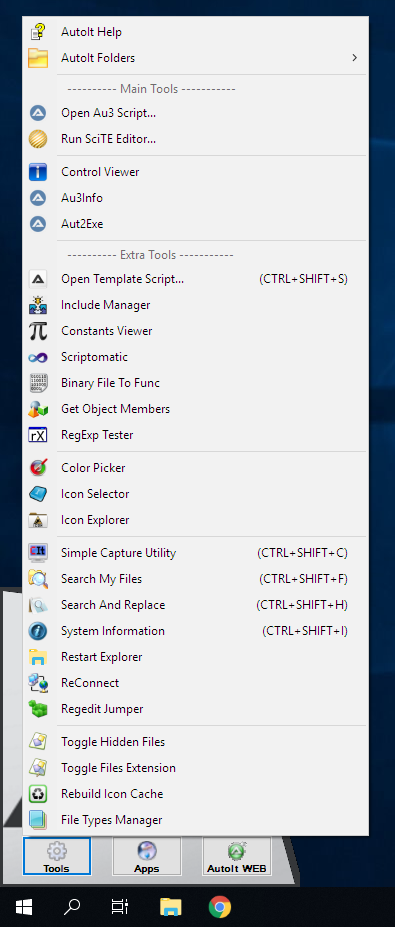
Task: Open Google Chrome from the taskbar
Action: point(220,906)
